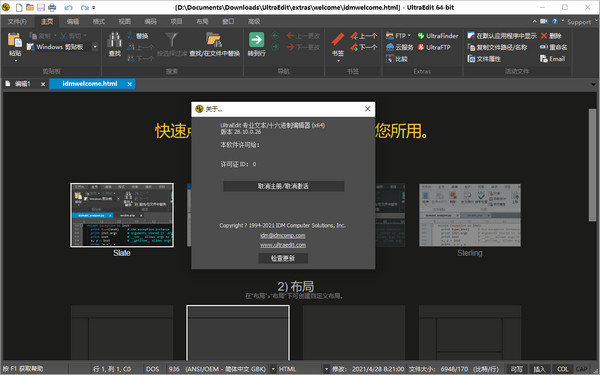Open the encoding dropdown in the status bar
The height and width of the screenshot is (375, 600).
[x=273, y=369]
